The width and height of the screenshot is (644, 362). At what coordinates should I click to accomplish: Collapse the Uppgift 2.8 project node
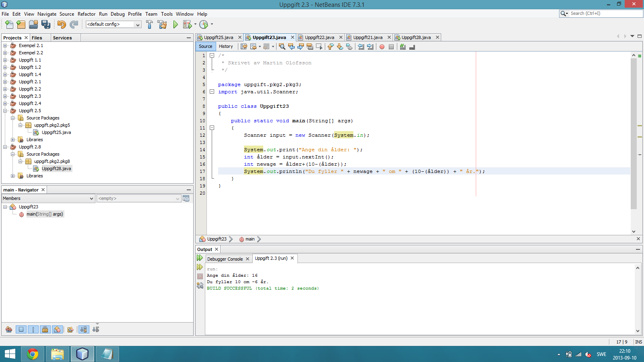point(5,147)
